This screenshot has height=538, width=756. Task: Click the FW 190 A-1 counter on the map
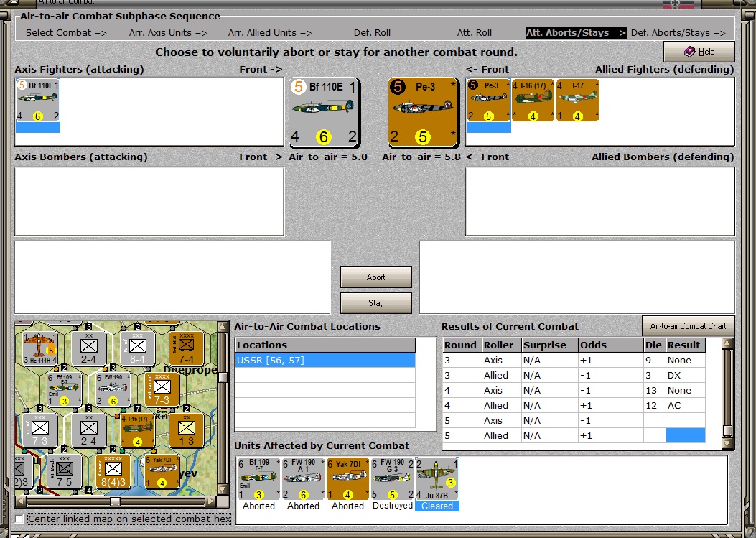click(x=113, y=389)
